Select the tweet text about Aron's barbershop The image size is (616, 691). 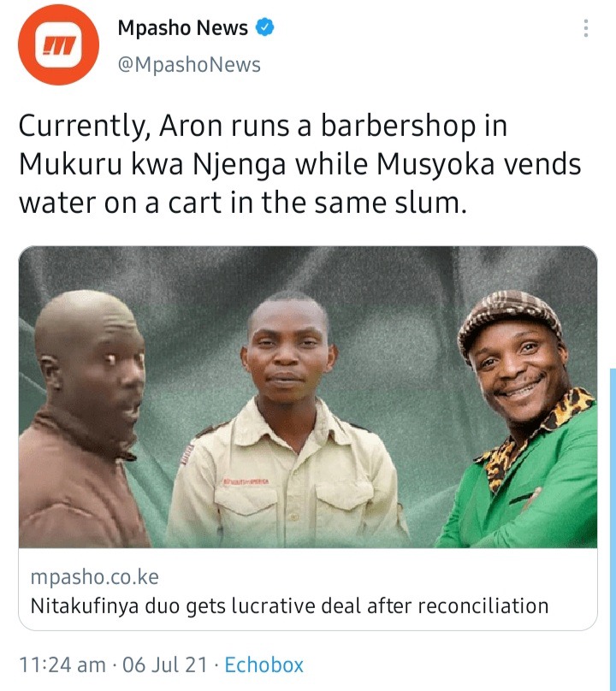point(299,164)
